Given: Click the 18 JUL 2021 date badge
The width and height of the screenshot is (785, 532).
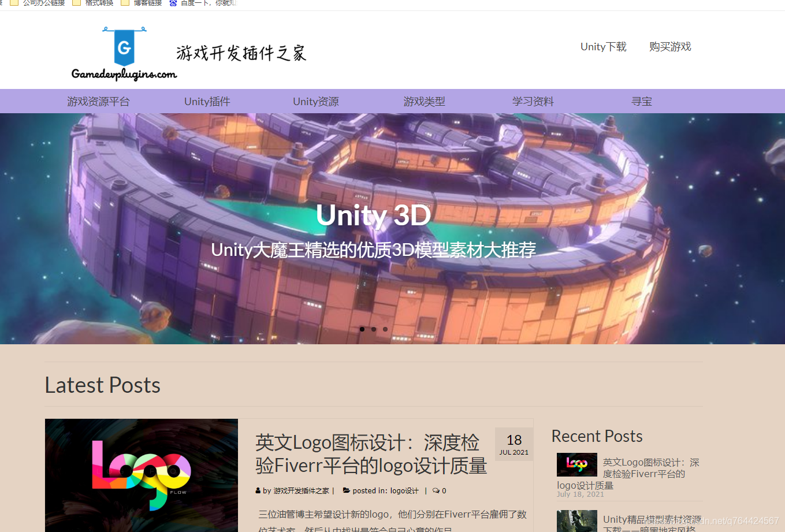Looking at the screenshot, I should 514,444.
